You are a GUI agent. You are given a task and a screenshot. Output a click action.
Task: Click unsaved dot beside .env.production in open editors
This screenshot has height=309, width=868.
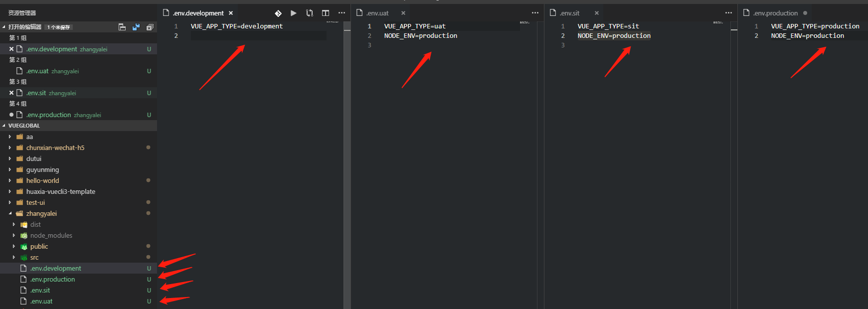11,115
